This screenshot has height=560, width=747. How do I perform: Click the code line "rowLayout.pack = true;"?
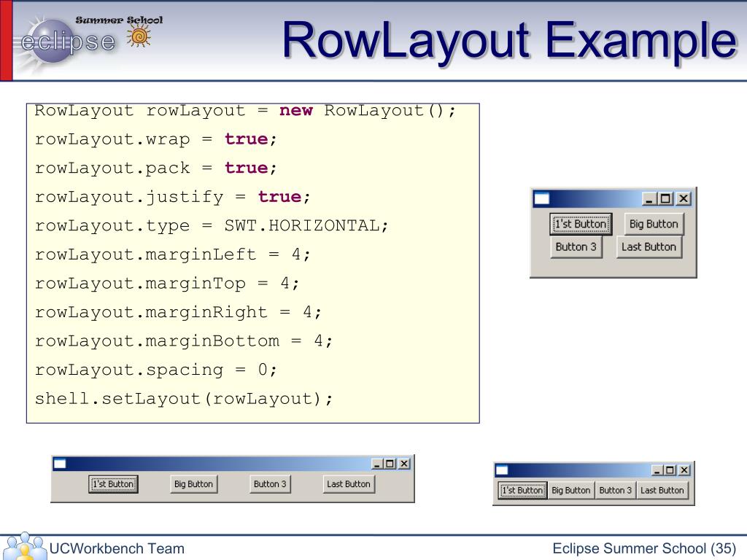point(156,168)
